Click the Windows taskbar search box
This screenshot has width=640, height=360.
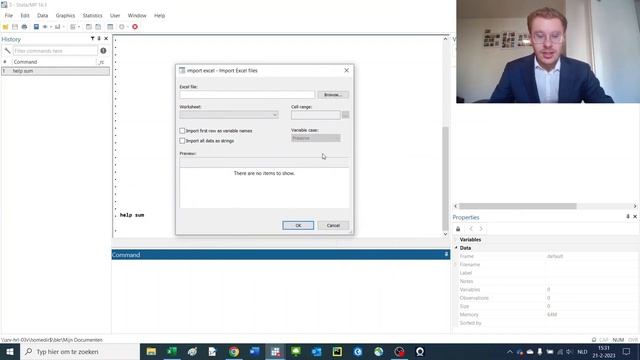pyautogui.click(x=80, y=351)
